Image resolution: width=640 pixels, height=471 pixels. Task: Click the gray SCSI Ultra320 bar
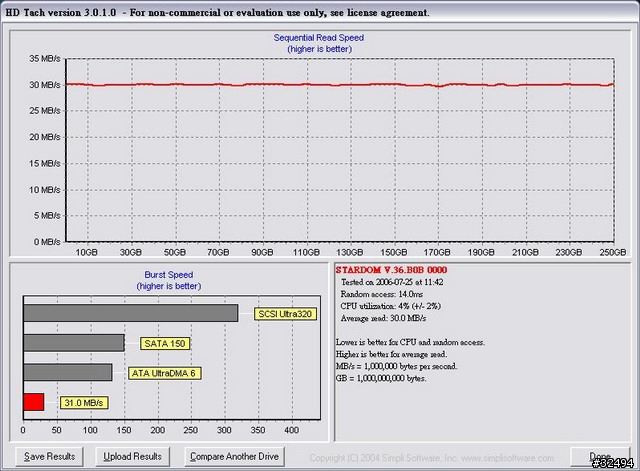click(131, 313)
